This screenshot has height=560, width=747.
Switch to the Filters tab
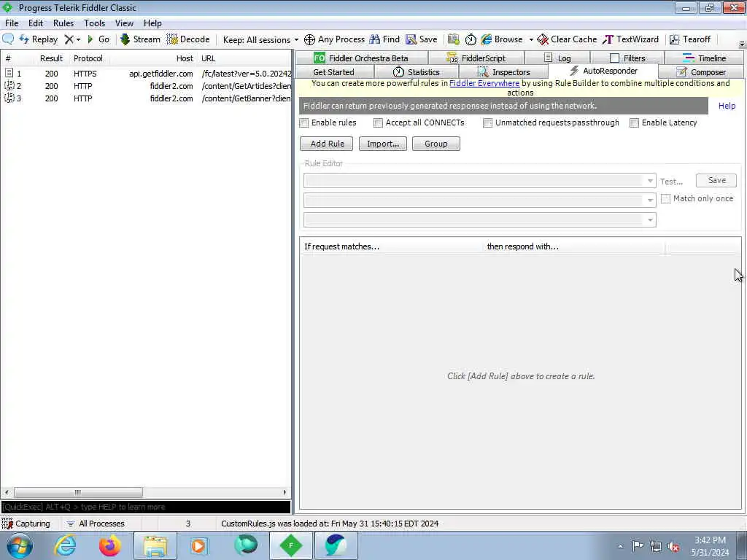pos(627,58)
